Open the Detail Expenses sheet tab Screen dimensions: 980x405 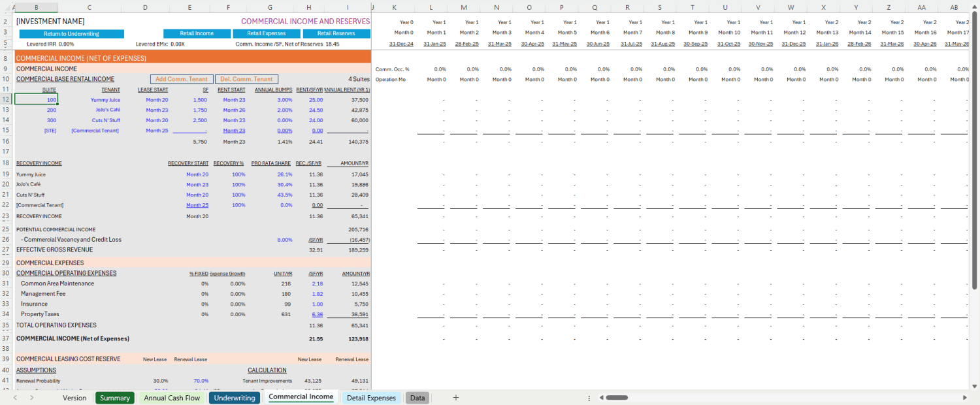371,398
